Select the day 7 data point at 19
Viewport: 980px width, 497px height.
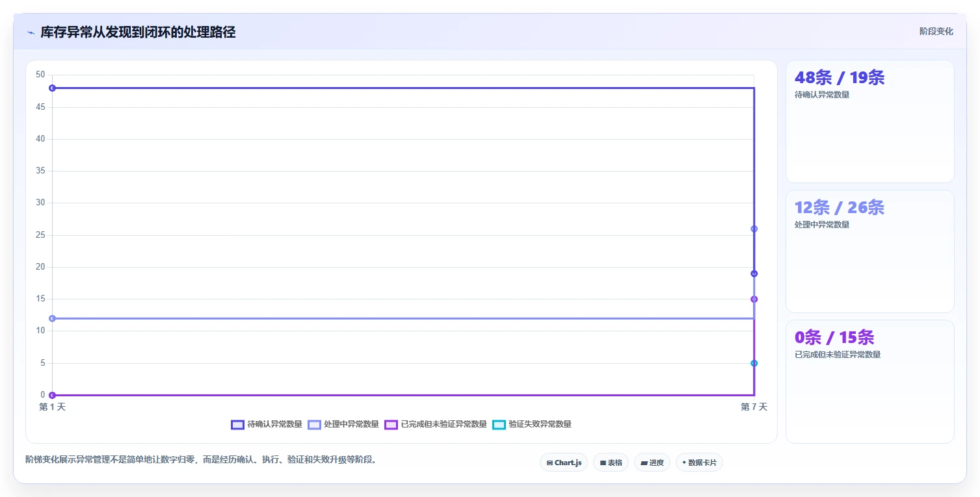pos(754,274)
